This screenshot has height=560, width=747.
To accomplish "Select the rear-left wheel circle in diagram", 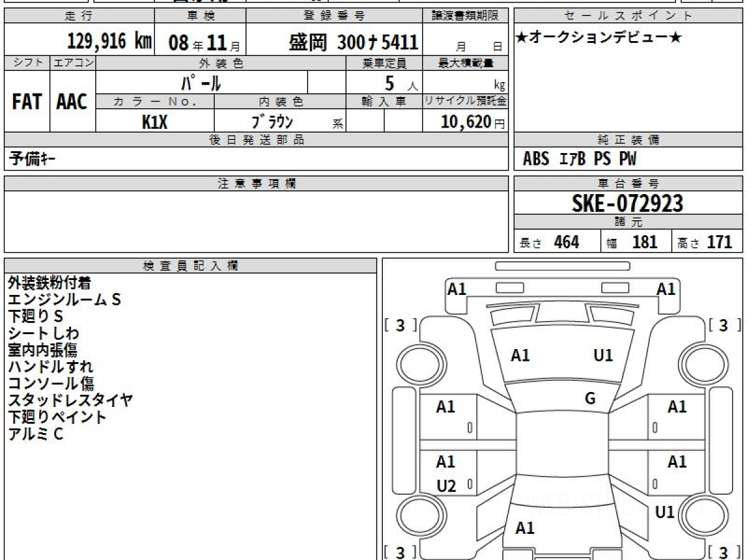I will (x=416, y=516).
